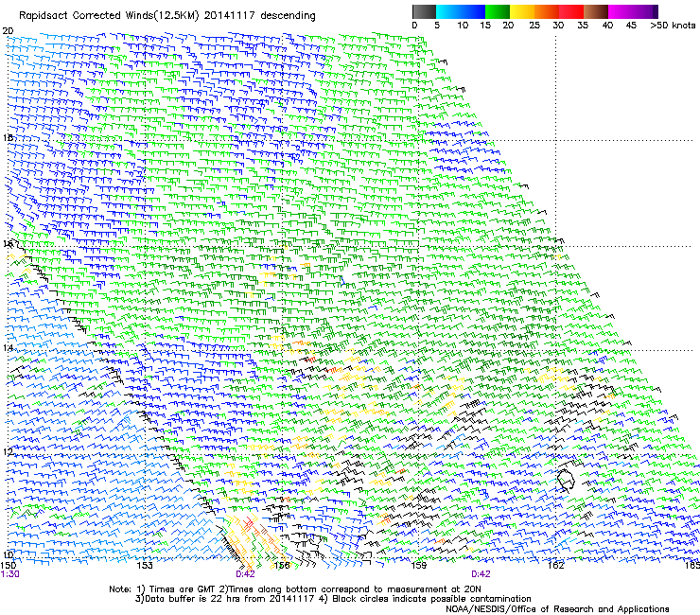Click the legend scale label '15'
Image resolution: width=700 pixels, height=615 pixels.
pyautogui.click(x=485, y=26)
